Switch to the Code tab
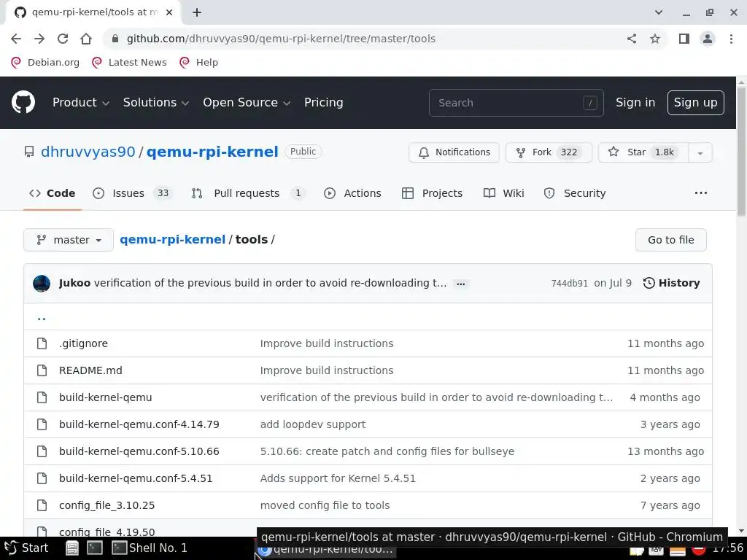This screenshot has width=747, height=560. [53, 193]
